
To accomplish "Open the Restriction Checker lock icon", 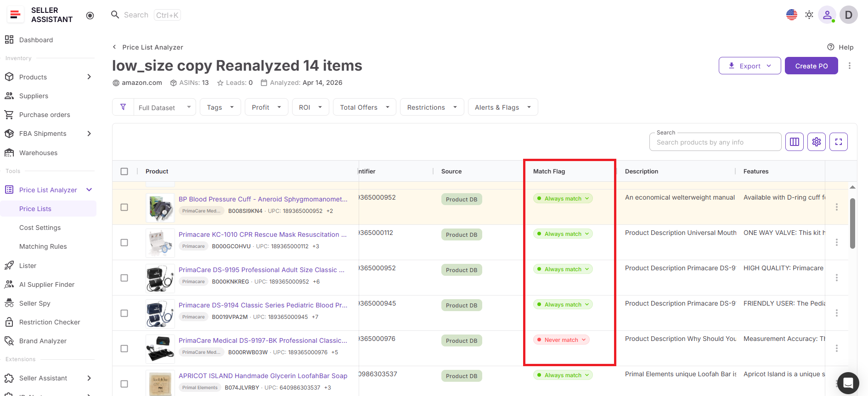I will coord(9,322).
